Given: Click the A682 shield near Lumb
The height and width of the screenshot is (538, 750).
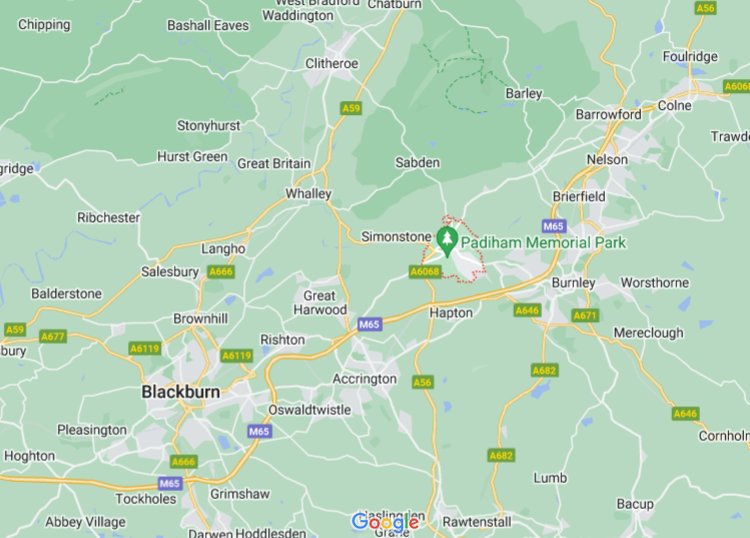Looking at the screenshot, I should click(x=501, y=456).
